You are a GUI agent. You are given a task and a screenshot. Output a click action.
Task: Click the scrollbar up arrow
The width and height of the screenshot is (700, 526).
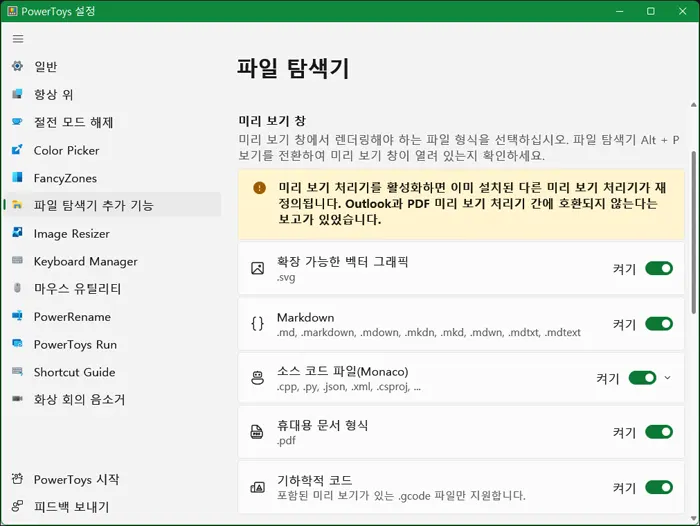pyautogui.click(x=693, y=105)
